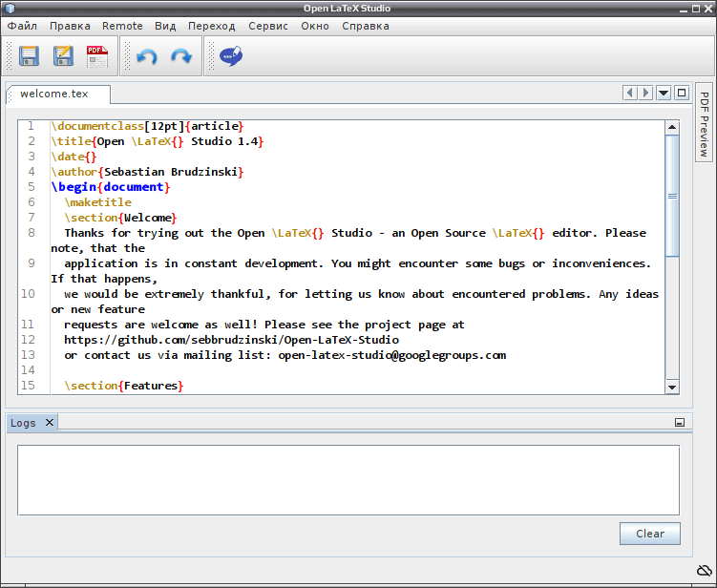Open the Вид menu
Screen dimensions: 717x588
165,26
